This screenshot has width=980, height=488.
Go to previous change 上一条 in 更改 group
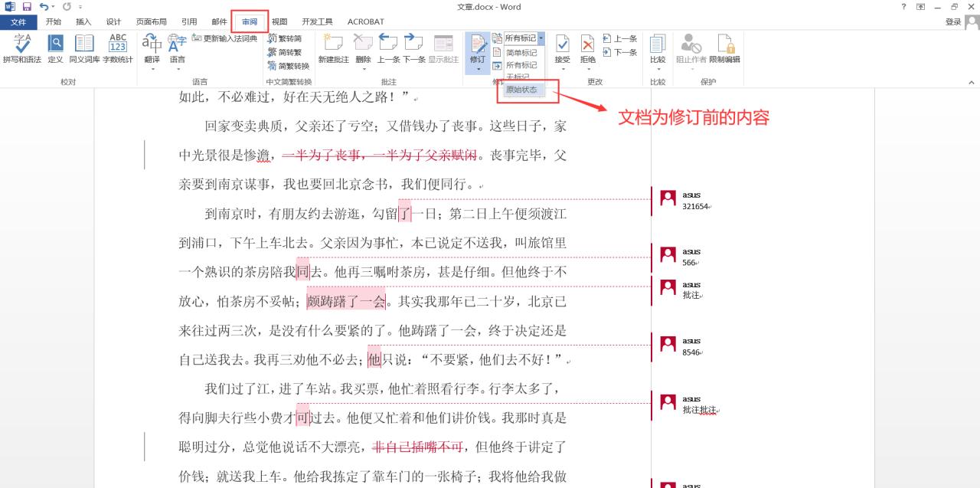click(619, 38)
